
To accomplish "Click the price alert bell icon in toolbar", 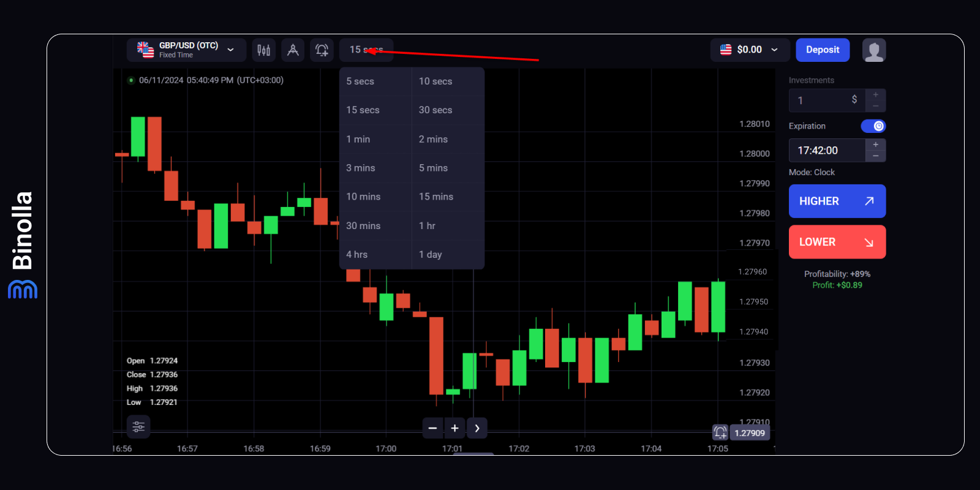I will 322,50.
